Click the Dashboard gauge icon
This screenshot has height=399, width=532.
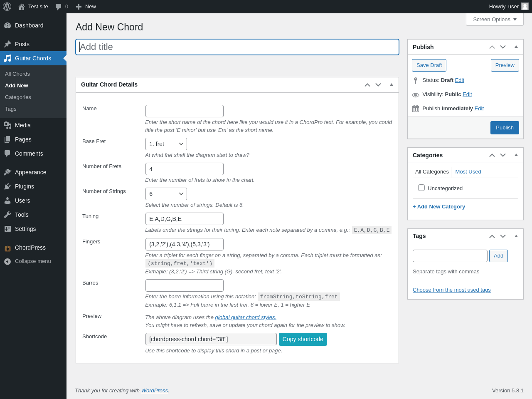(x=7, y=25)
